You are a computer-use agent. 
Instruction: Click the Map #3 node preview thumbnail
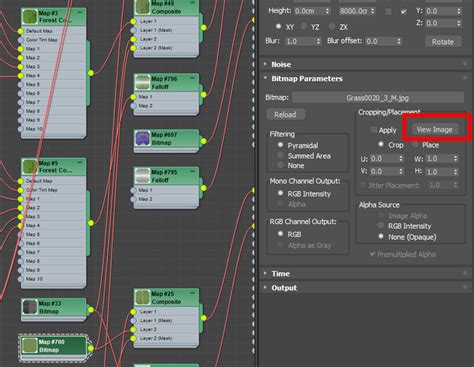(30, 17)
